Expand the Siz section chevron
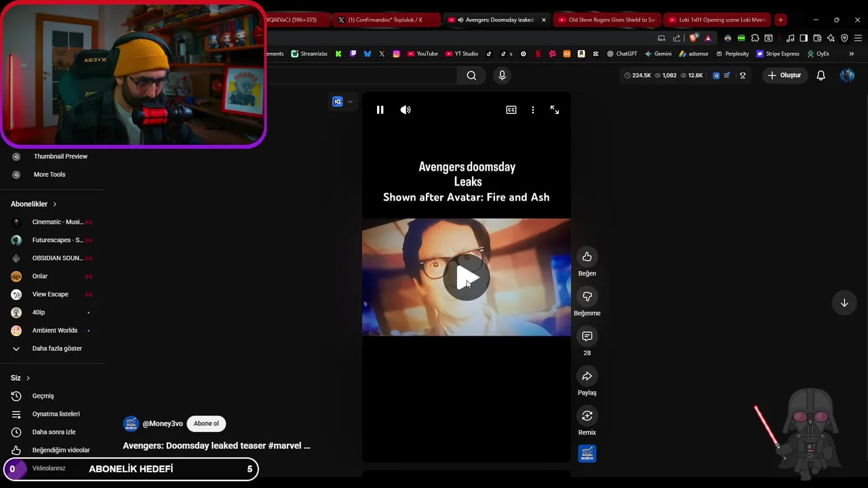868x488 pixels. [28, 378]
